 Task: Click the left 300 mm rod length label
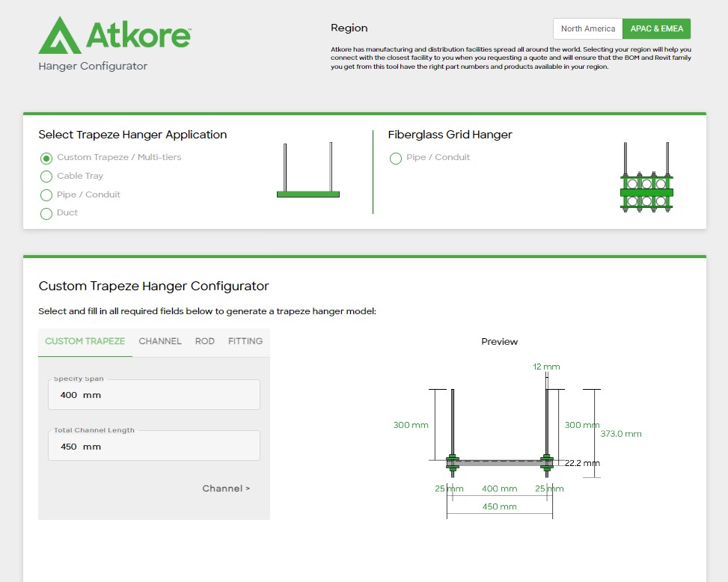point(411,425)
